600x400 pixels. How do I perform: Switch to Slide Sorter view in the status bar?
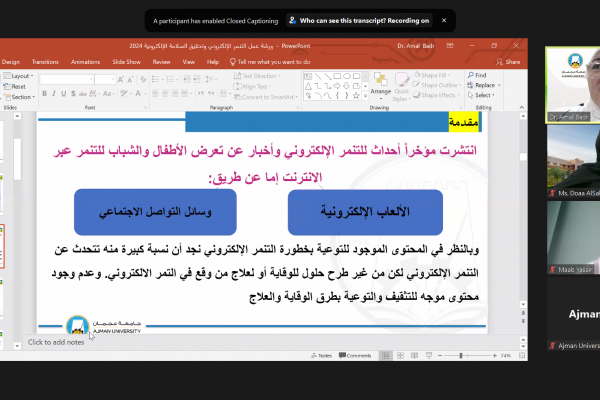(400, 356)
